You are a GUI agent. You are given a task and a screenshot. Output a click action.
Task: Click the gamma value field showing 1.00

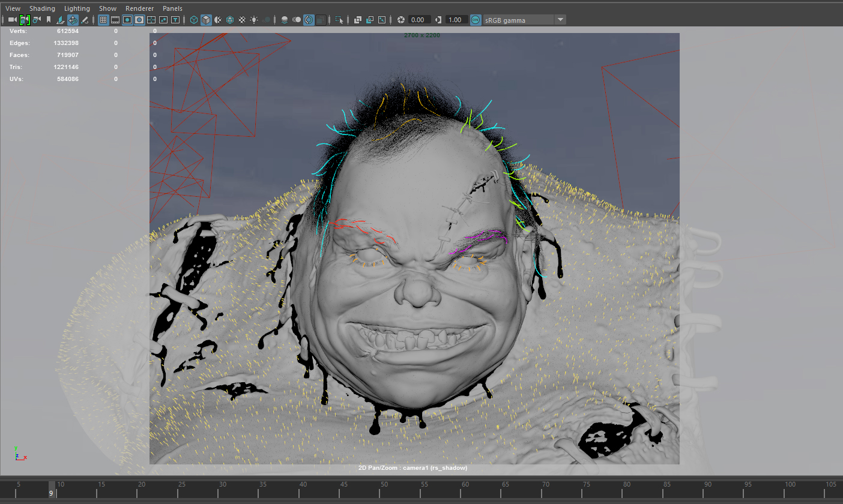coord(456,20)
